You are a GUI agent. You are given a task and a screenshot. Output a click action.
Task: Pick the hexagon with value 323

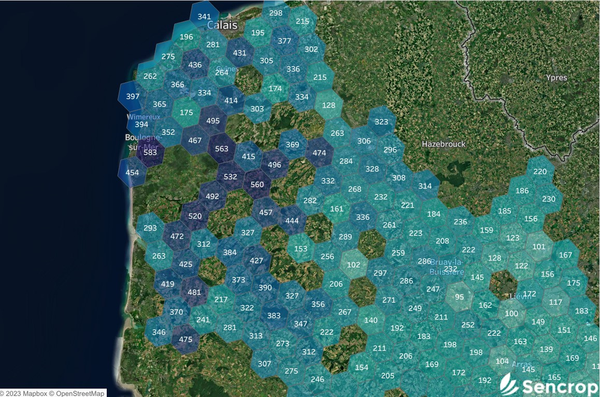pyautogui.click(x=382, y=121)
